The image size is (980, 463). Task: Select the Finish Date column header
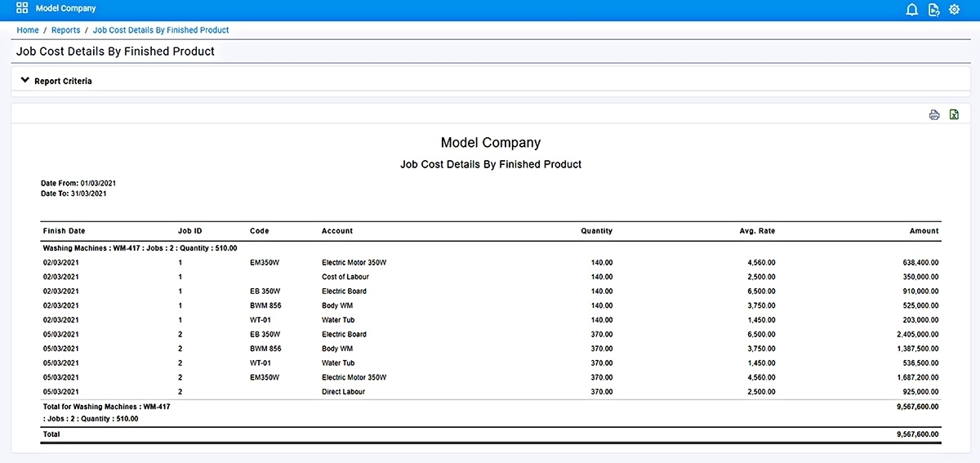point(64,231)
